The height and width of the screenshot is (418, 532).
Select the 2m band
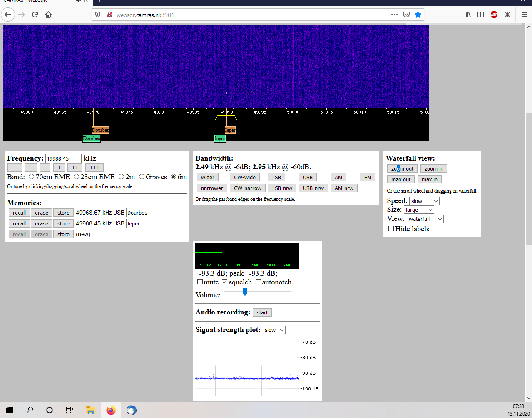pos(121,177)
